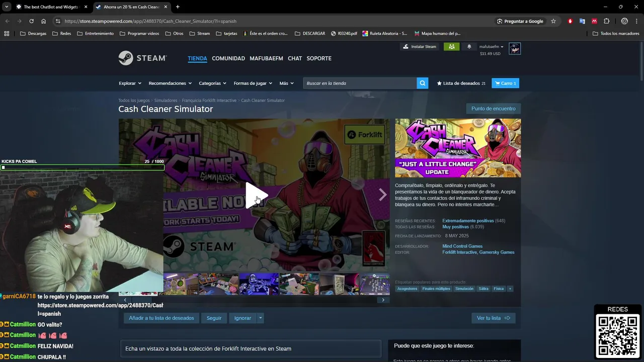
Task: Open the purple-lit room screenshot thumbnail
Action: 259,284
